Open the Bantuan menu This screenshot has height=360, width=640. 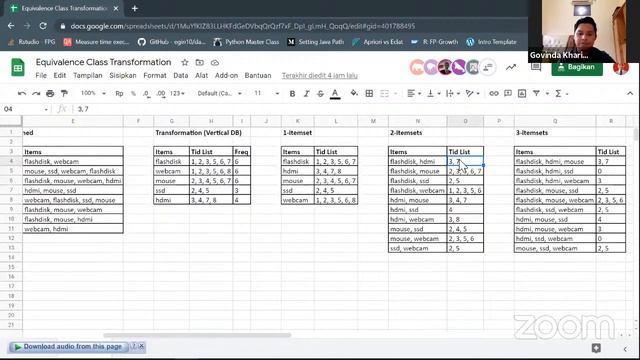pyautogui.click(x=258, y=76)
